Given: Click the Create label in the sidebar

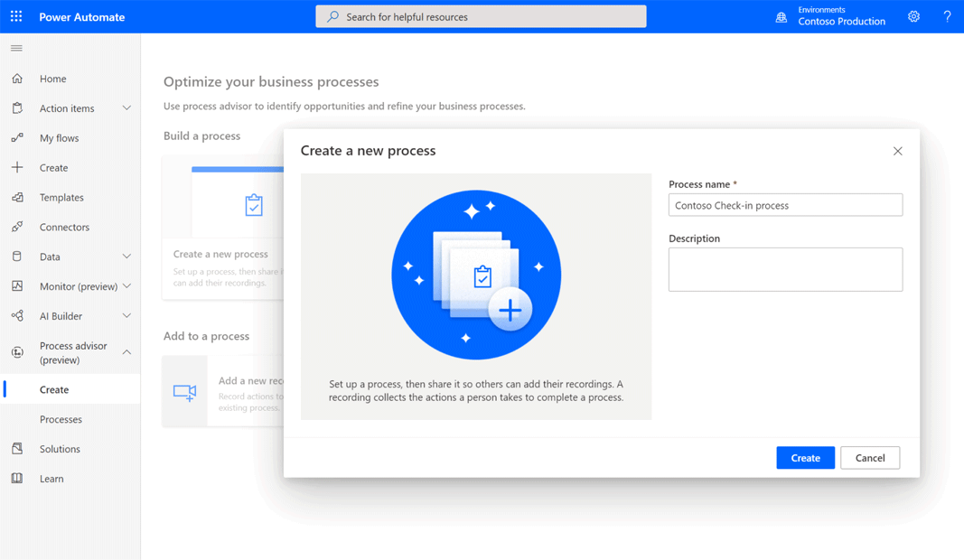Looking at the screenshot, I should pyautogui.click(x=53, y=168).
